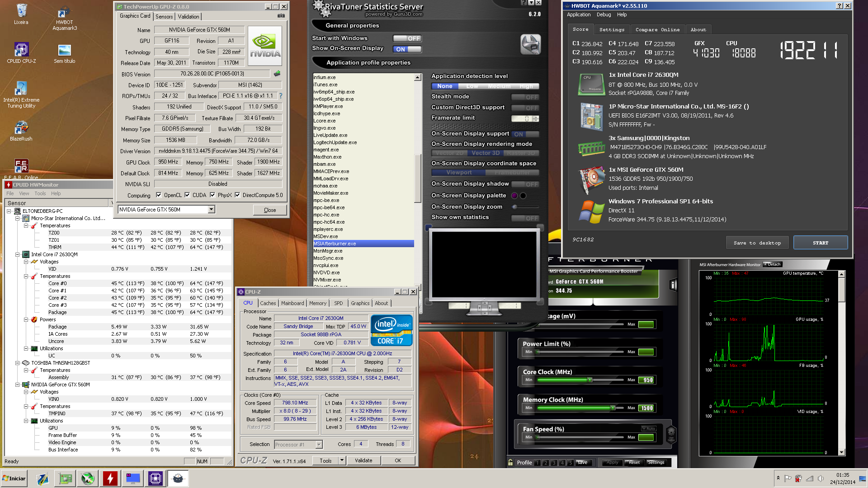Toggle Custom Direct3D support switch
This screenshot has height=488, width=868.
click(x=525, y=108)
